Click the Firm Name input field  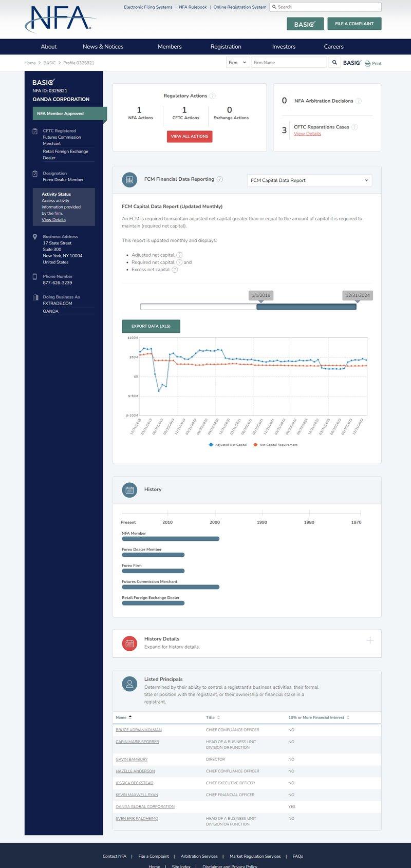coord(288,63)
